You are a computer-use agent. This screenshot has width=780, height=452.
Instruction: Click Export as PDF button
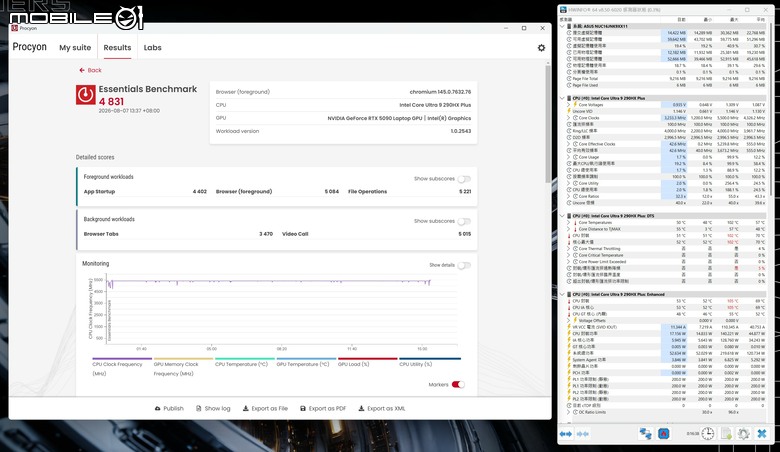tap(323, 408)
